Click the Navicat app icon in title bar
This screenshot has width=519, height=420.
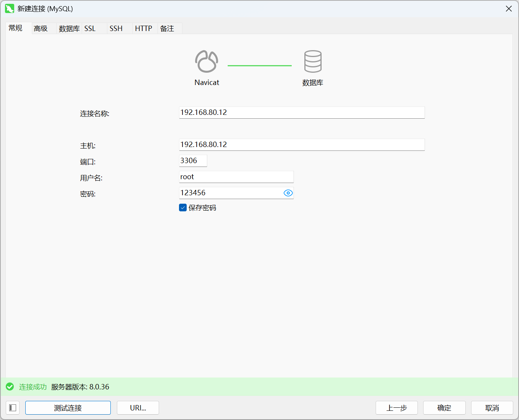pyautogui.click(x=10, y=8)
